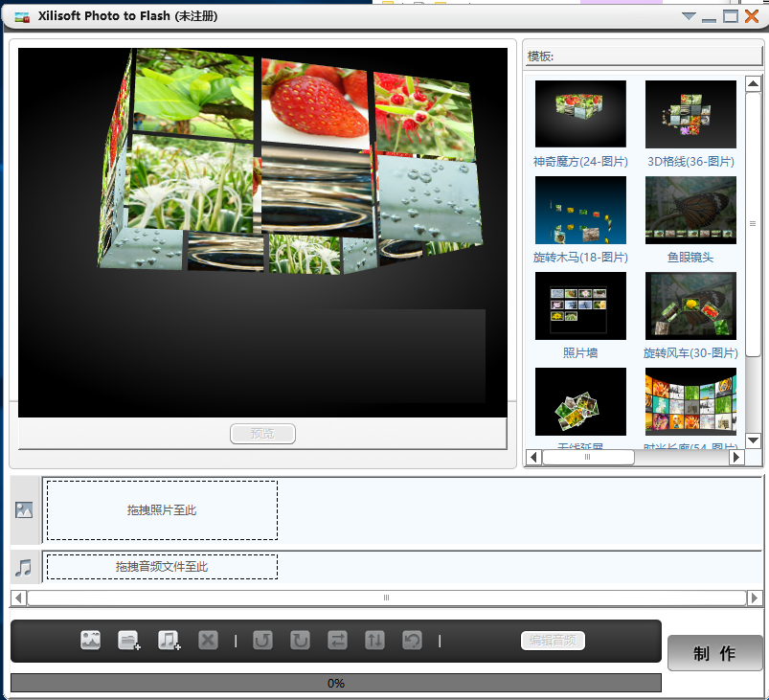Click the 0% progress bar
Image resolution: width=769 pixels, height=700 pixels.
point(335,683)
